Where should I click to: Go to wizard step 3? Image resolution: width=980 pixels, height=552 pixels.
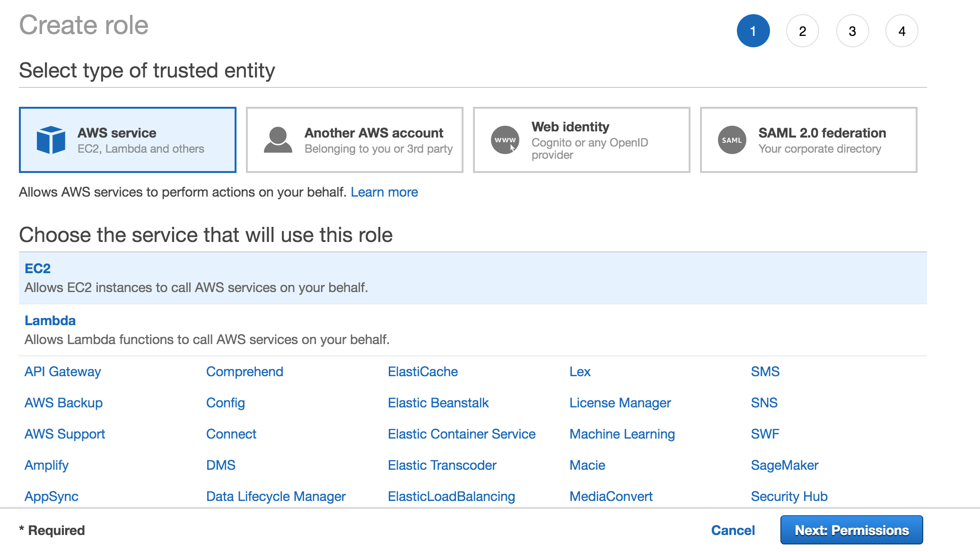[x=852, y=31]
